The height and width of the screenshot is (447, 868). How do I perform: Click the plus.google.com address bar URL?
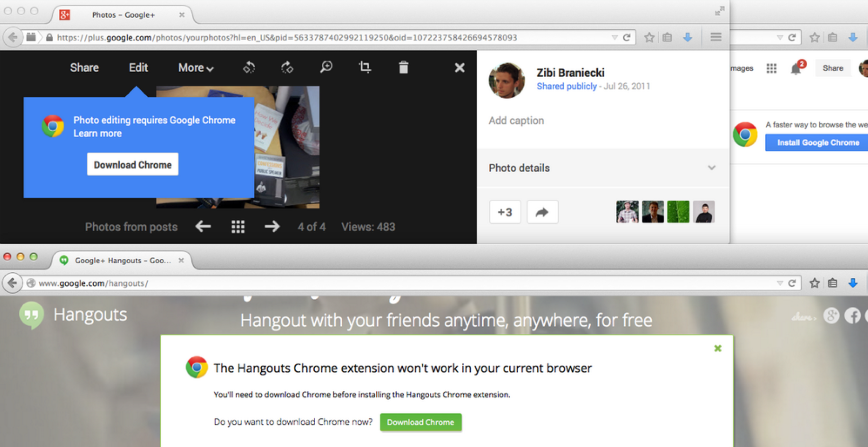[x=287, y=37]
